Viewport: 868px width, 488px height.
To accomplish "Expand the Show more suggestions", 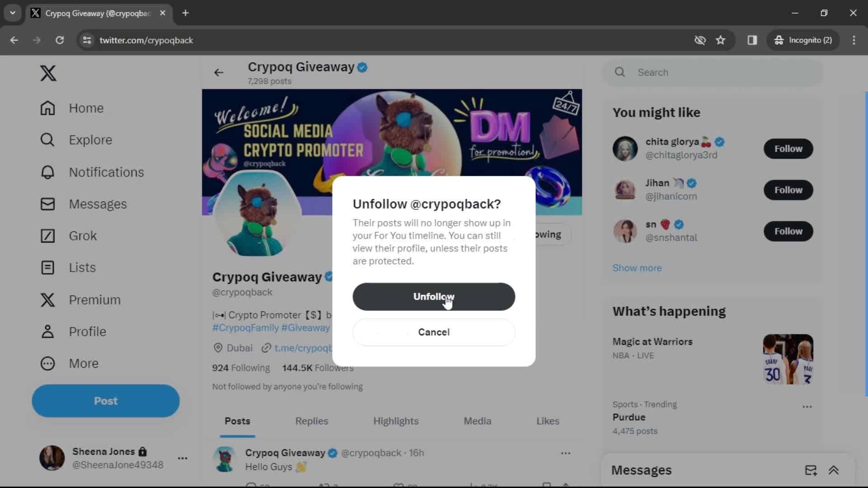I will pos(637,267).
